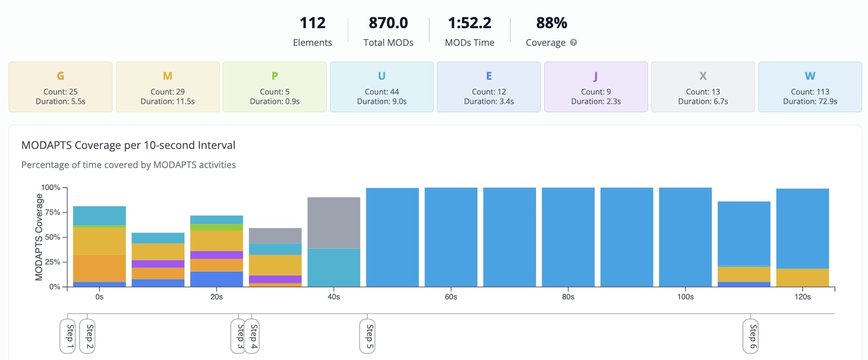Click the X category card
Screen dimensions: 868x360
pos(703,87)
